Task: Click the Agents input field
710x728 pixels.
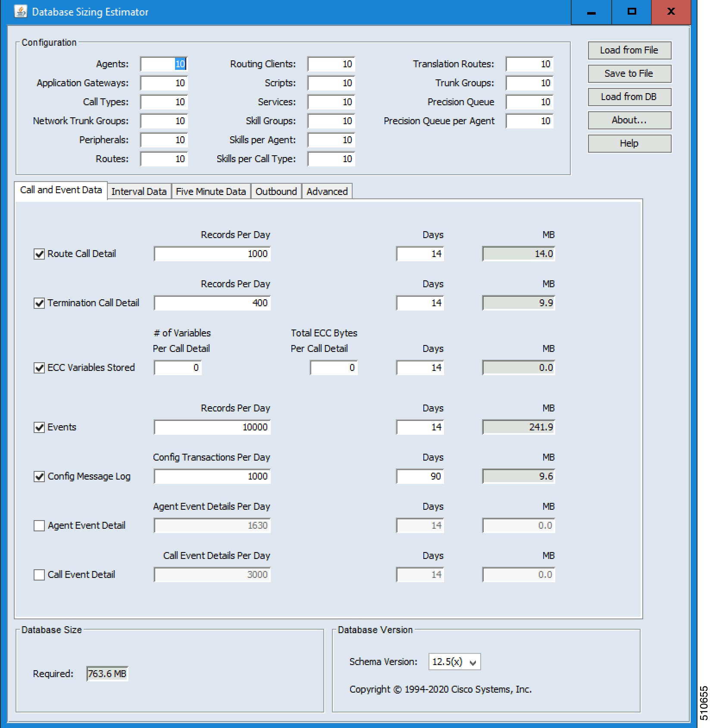Action: coord(164,64)
